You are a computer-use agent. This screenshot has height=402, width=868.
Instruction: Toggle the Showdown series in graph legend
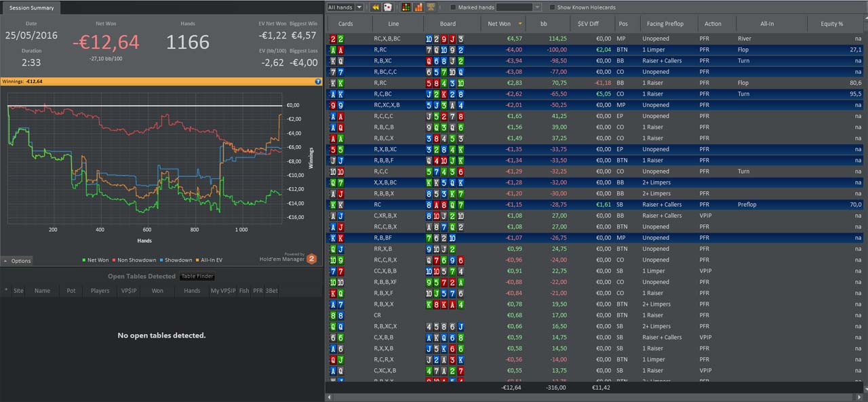point(176,260)
